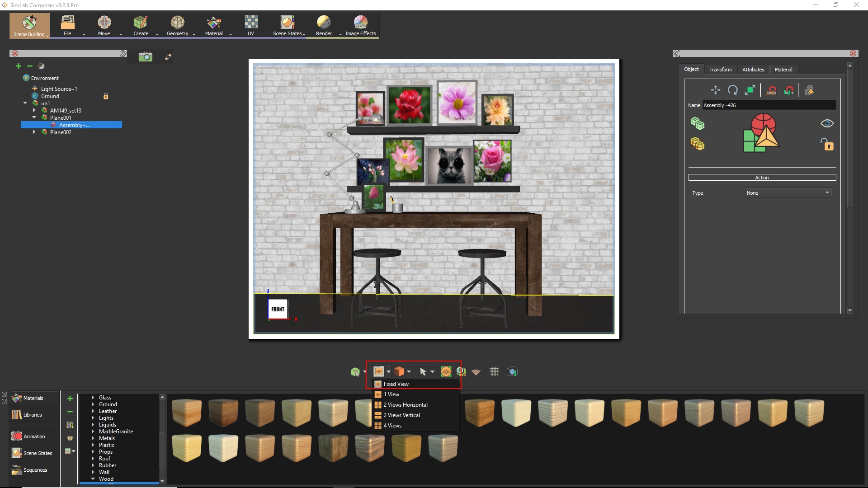This screenshot has height=488, width=868.
Task: Toggle the ground plane icon
Action: point(476,372)
